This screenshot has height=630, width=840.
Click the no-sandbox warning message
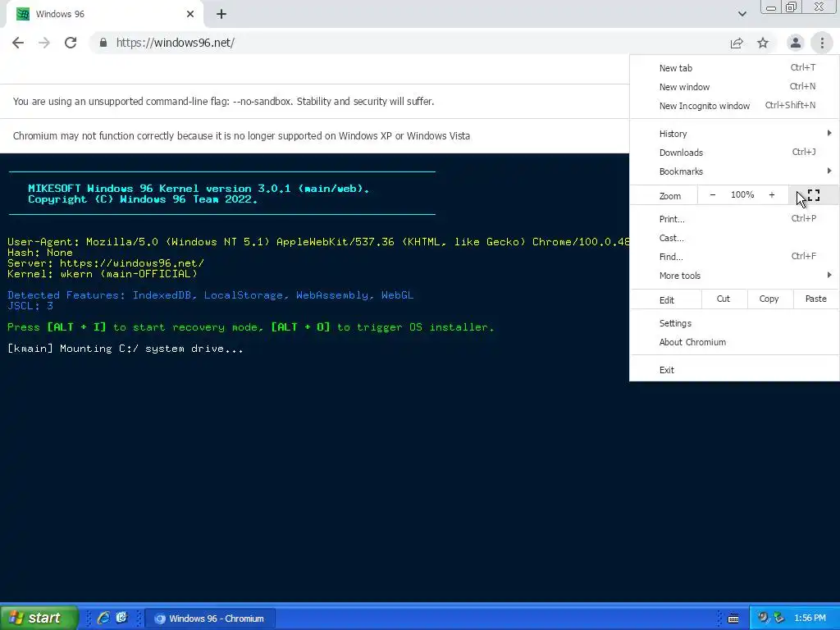coord(223,101)
